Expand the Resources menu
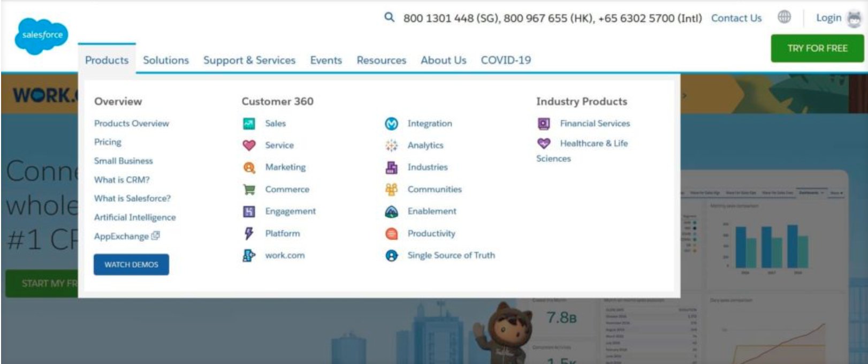Viewport: 868px width, 364px height. point(381,60)
